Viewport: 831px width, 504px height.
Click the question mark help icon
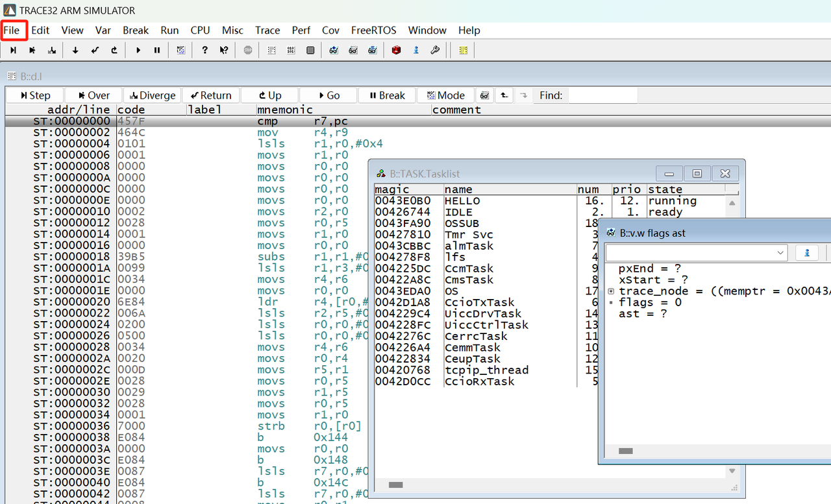click(205, 50)
